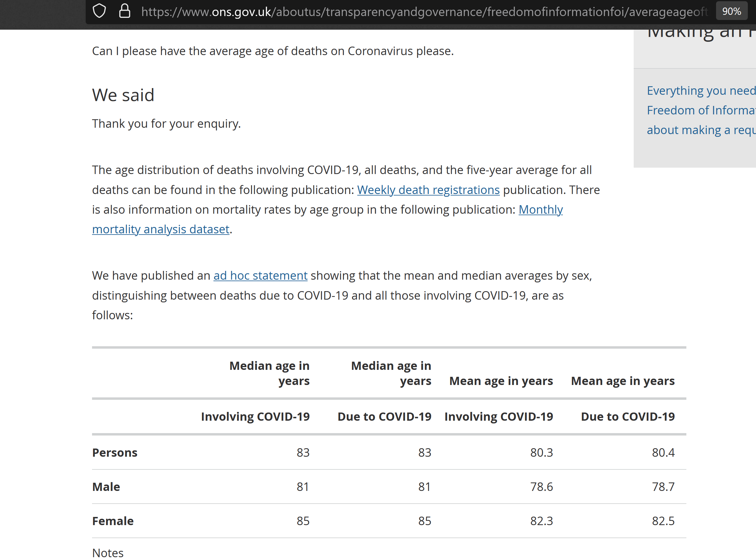Click the 78.6 mean age value

point(541,487)
